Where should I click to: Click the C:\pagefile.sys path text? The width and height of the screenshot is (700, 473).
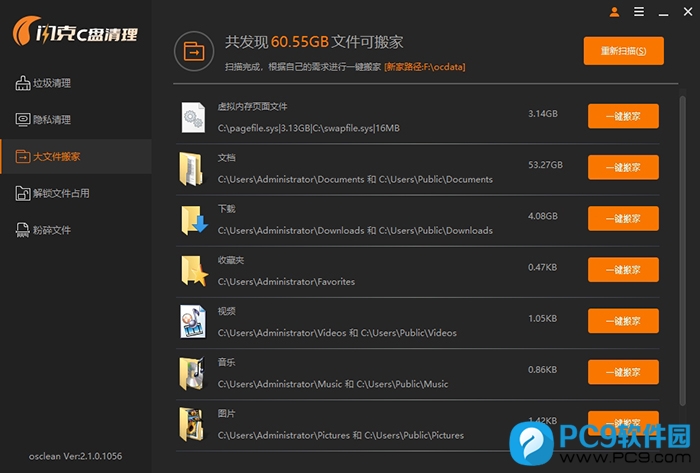pyautogui.click(x=308, y=129)
